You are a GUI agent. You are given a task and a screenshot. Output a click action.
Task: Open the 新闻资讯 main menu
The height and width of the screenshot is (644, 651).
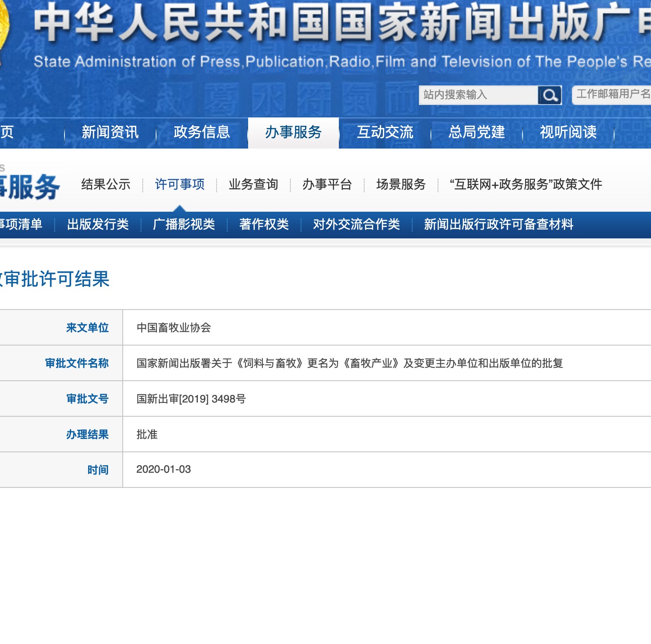click(110, 132)
